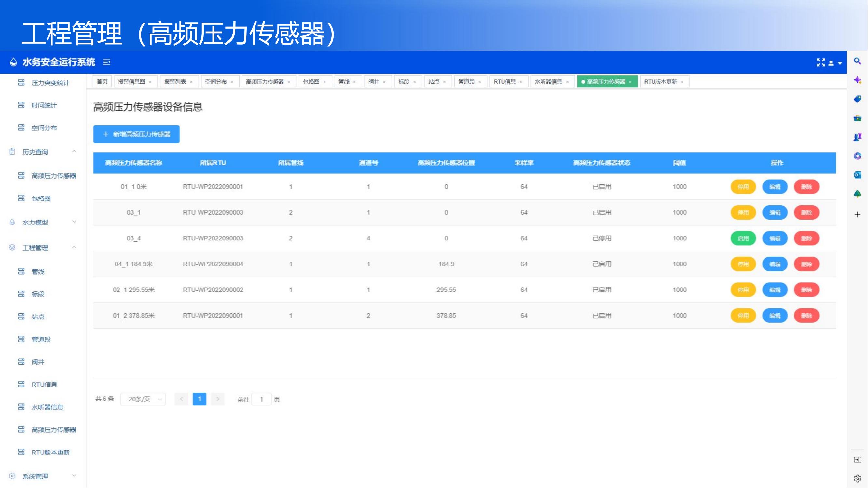Click the plus icon in browser sidebar
Screen dimensions: 868x488
click(857, 214)
